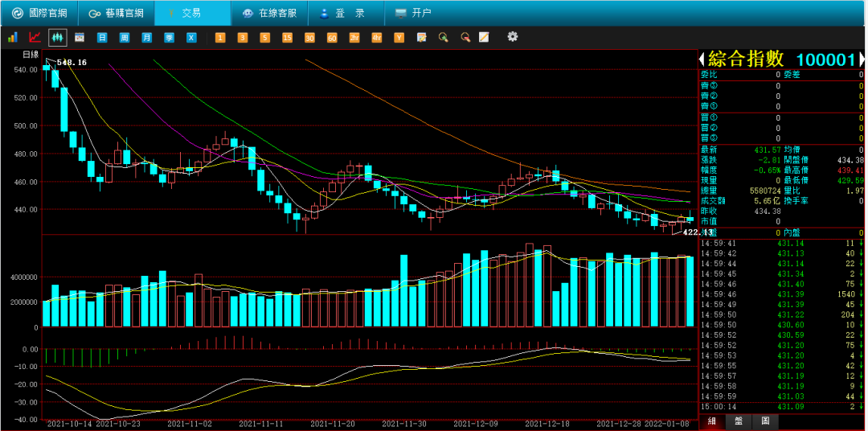Open the 开户 tab
Screen dimensions: 868x431
tap(413, 13)
